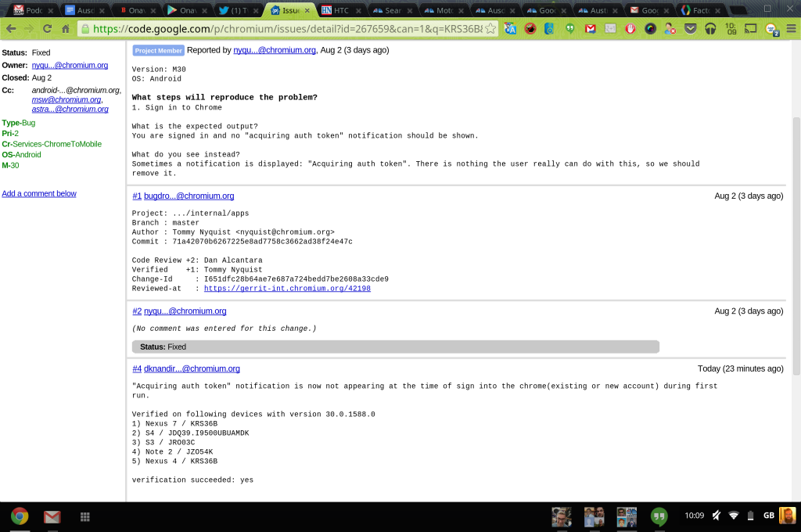
Task: Open the Pocket save extension
Action: (690, 29)
